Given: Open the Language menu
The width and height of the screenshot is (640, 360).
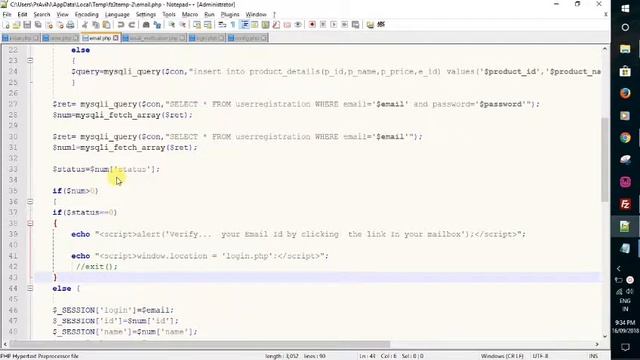Looking at the screenshot, I should (x=117, y=14).
